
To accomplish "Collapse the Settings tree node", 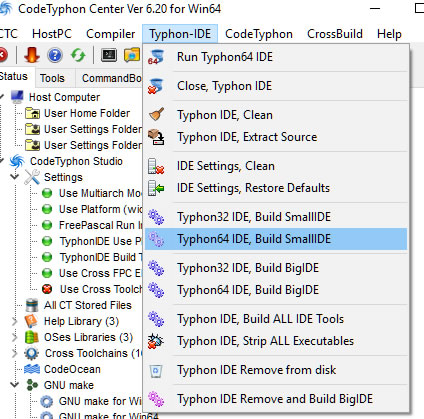I will 15,177.
